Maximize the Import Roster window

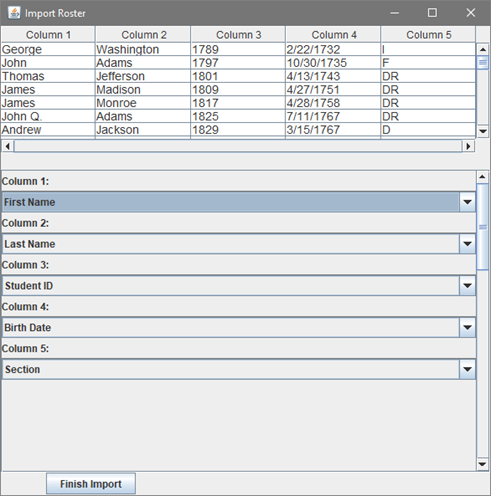point(432,13)
